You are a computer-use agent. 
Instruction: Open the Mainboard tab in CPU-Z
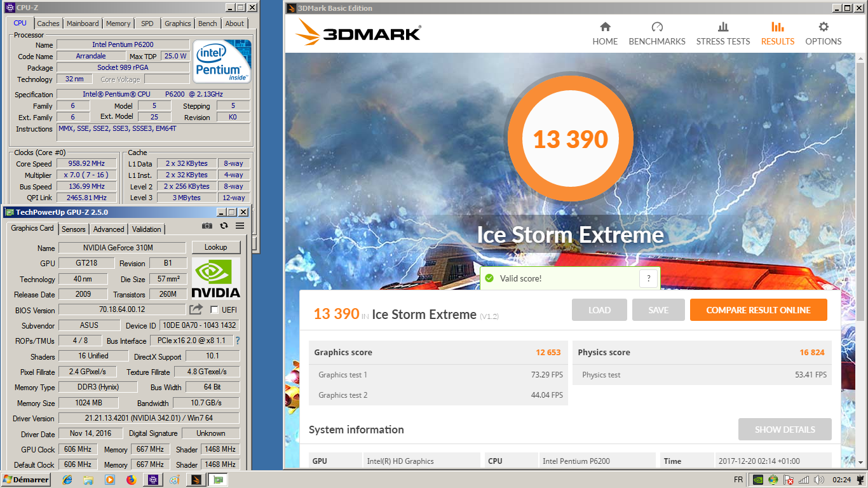point(83,24)
